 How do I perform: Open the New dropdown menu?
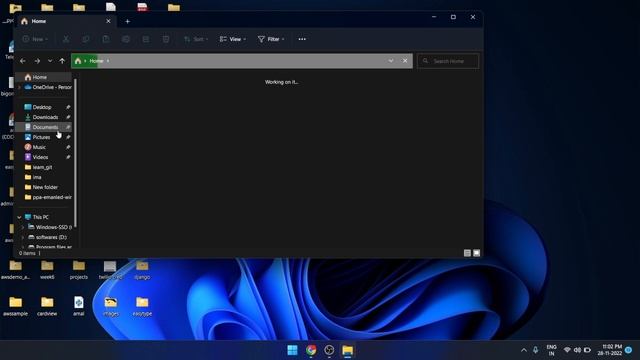[35, 39]
